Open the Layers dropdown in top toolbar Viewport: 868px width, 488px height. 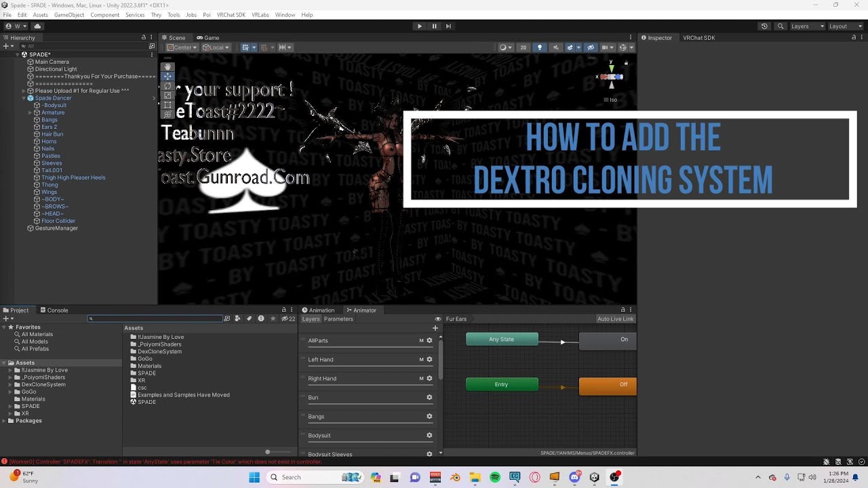[808, 26]
